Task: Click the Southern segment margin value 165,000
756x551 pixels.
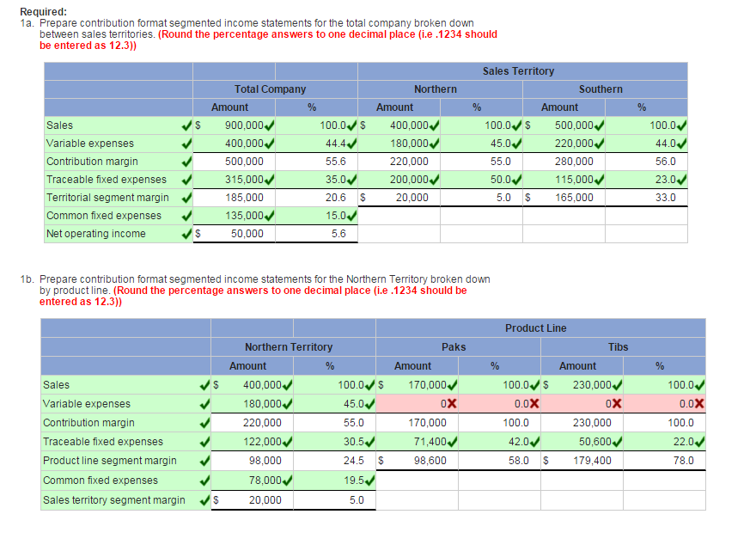Action: click(x=574, y=198)
